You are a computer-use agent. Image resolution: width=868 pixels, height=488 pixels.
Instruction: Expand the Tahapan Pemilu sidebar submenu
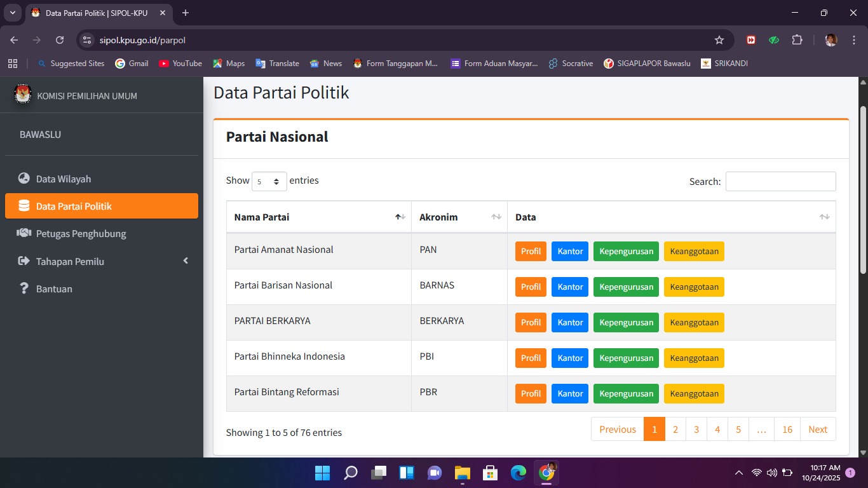[102, 261]
